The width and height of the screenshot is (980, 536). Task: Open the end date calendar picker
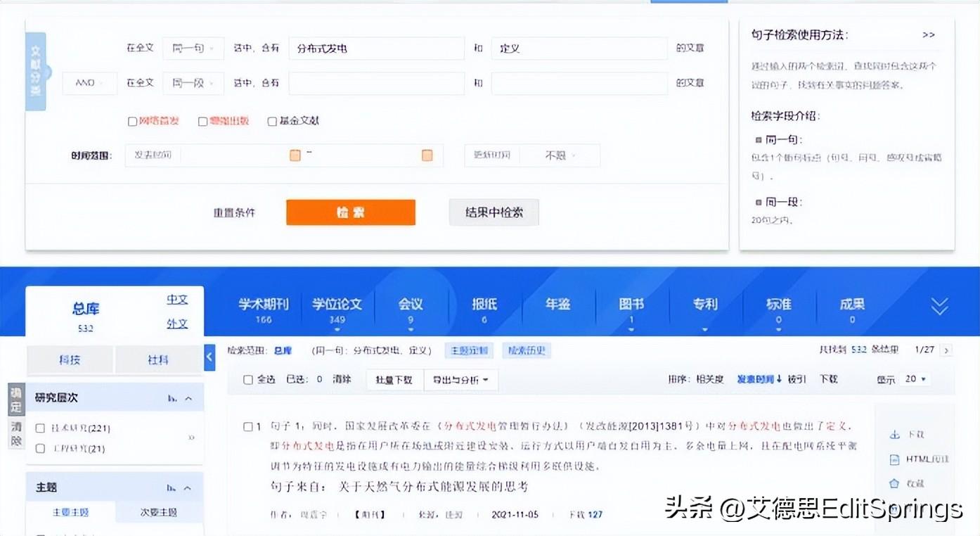pyautogui.click(x=427, y=155)
